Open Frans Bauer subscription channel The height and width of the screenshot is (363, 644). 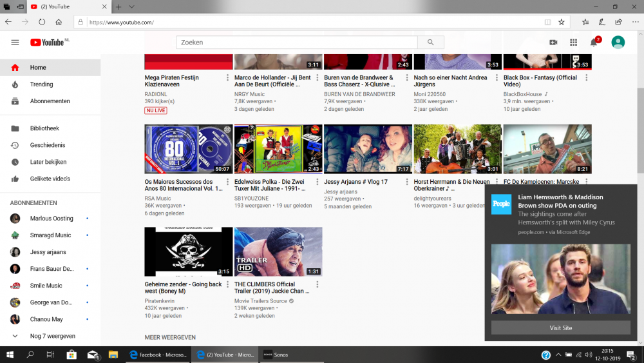(50, 269)
